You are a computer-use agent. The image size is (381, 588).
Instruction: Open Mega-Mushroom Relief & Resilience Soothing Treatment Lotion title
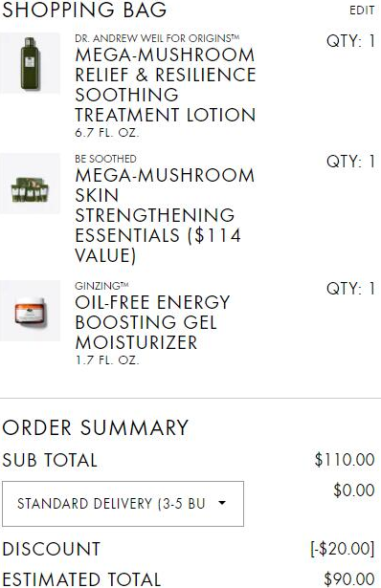(x=166, y=85)
